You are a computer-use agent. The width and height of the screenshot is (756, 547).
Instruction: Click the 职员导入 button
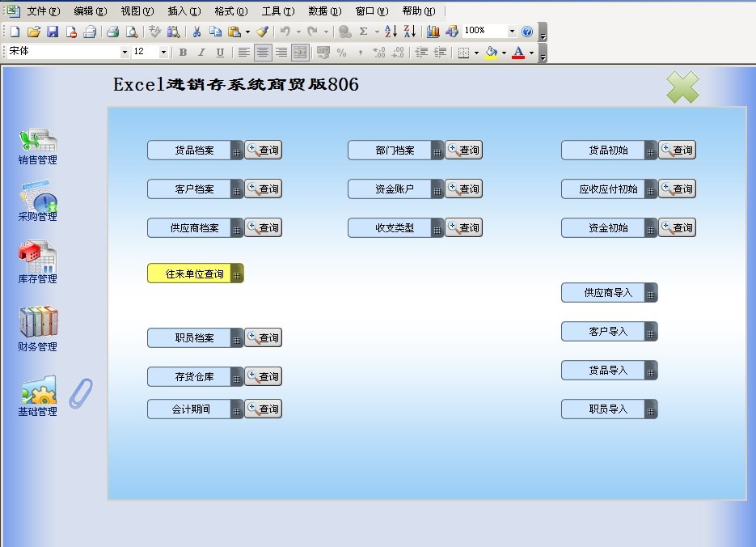coord(609,409)
